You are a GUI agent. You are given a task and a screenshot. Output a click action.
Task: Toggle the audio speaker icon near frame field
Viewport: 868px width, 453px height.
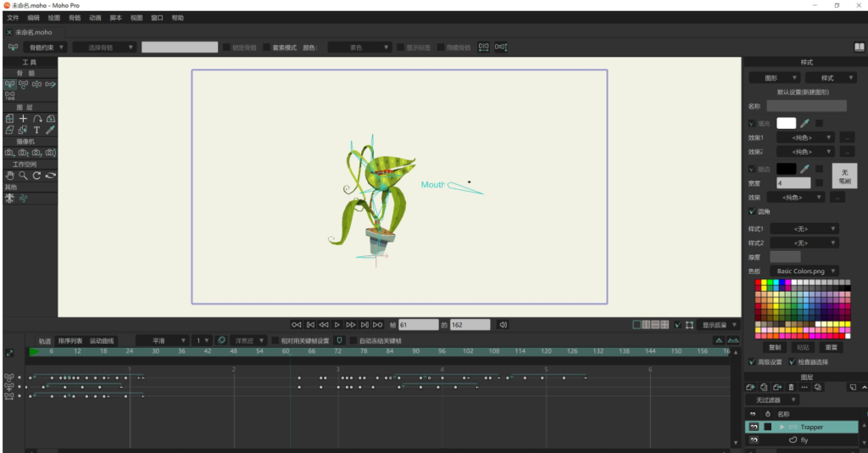(504, 325)
